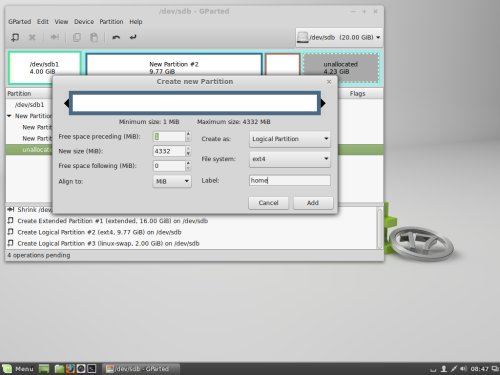Select the /dev/sdb1 row in partition list
Screen dimensions: 500x375
point(29,105)
